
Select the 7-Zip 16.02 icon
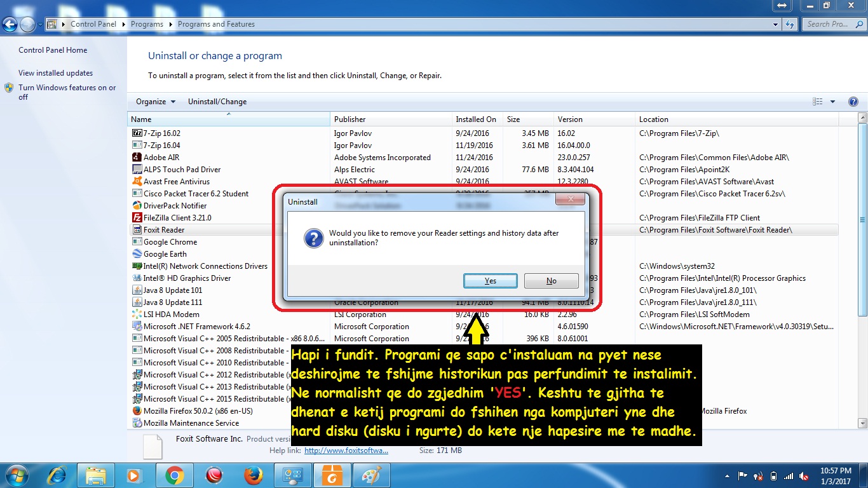(137, 133)
